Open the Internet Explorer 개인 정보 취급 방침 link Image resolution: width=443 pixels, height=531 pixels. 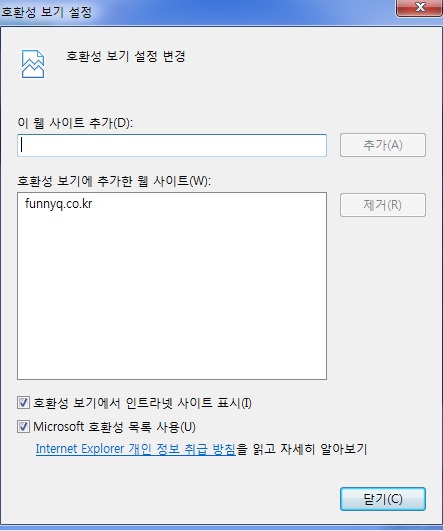pos(135,449)
